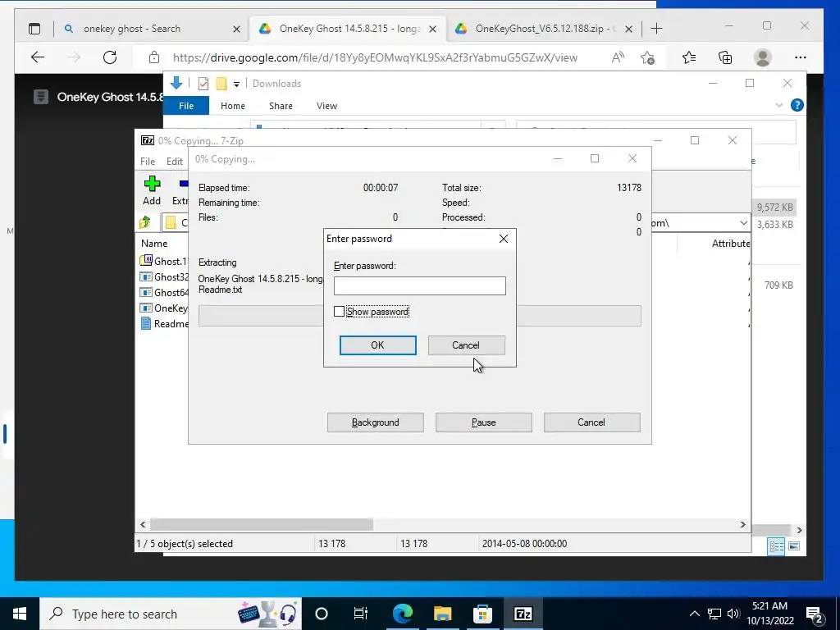Click the 7-Zip Add plus icon
This screenshot has width=840, height=630.
[152, 184]
